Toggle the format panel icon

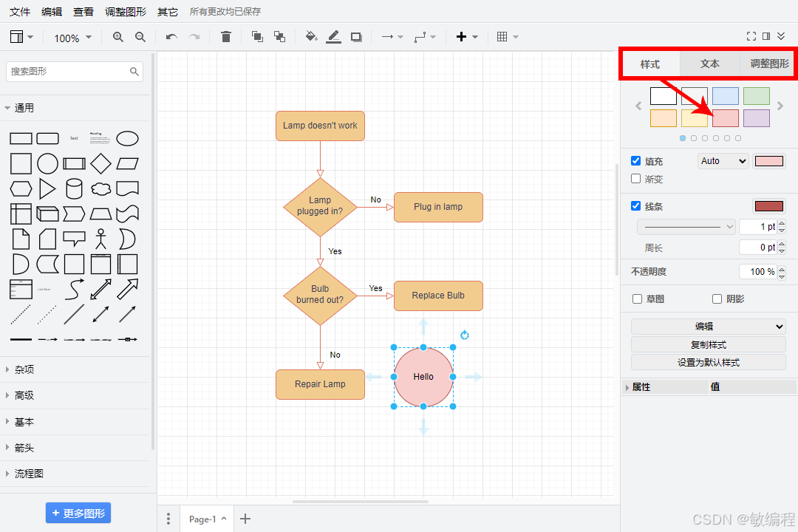coord(766,36)
